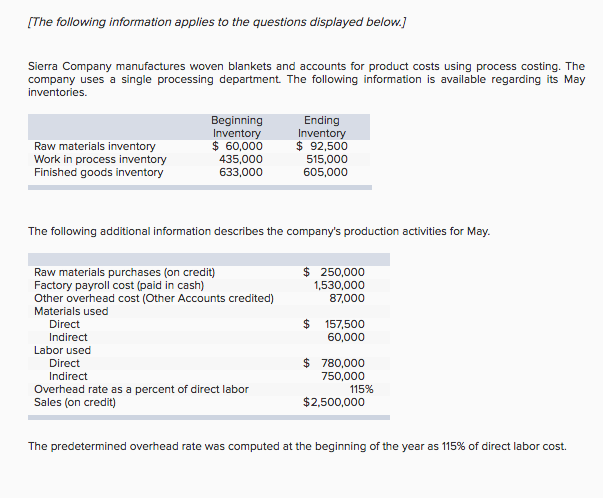
Task: Click the 1,530,000 factory payroll amount
Action: point(339,285)
